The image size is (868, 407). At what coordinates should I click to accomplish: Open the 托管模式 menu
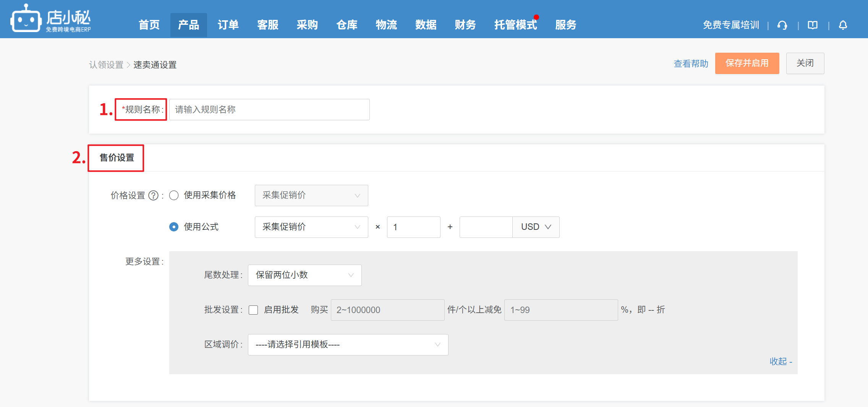click(x=515, y=25)
